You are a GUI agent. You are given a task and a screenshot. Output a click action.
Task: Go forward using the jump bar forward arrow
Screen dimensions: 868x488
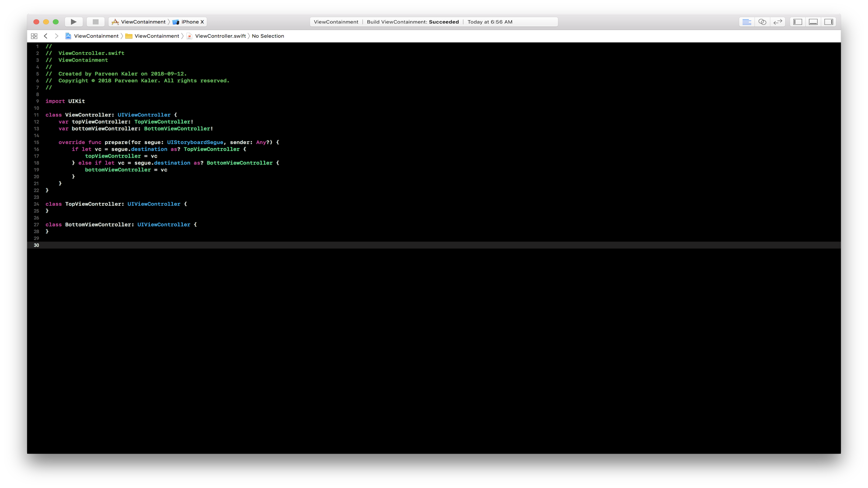56,36
